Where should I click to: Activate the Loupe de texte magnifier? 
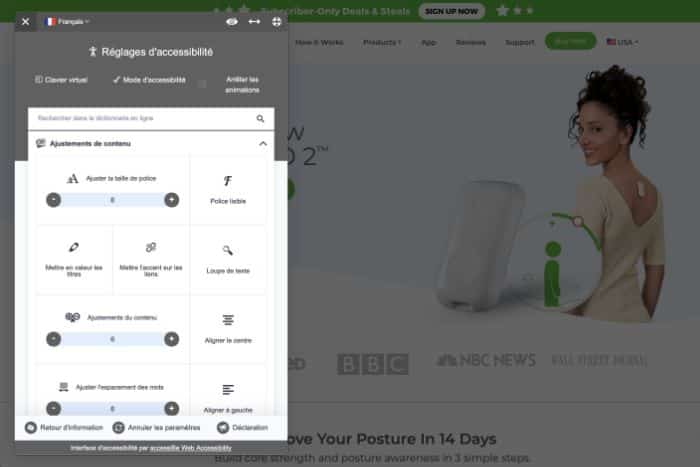(228, 258)
